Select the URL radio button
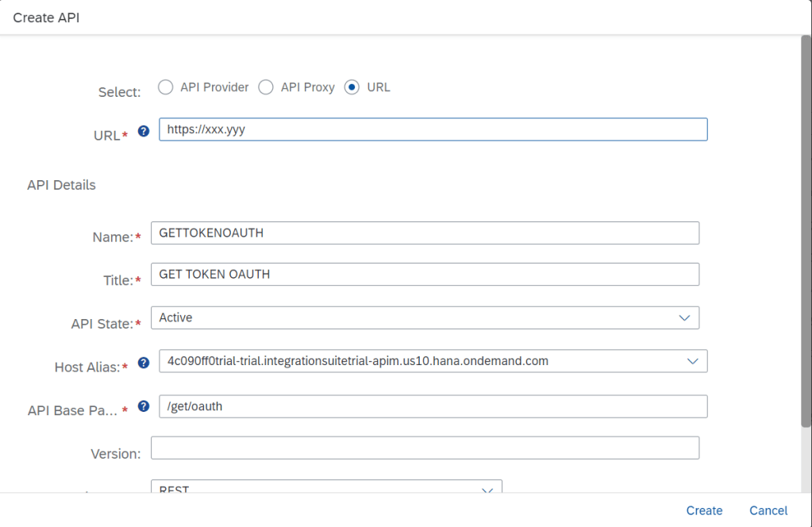This screenshot has height=527, width=812. tap(352, 87)
